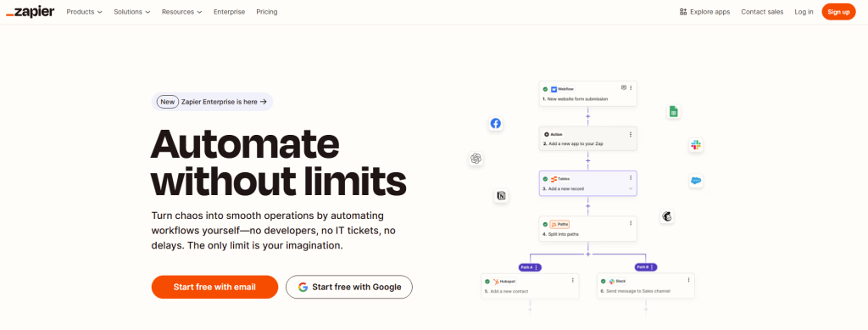Open the Facebook app icon
Screen dimensions: 868x330
click(495, 124)
